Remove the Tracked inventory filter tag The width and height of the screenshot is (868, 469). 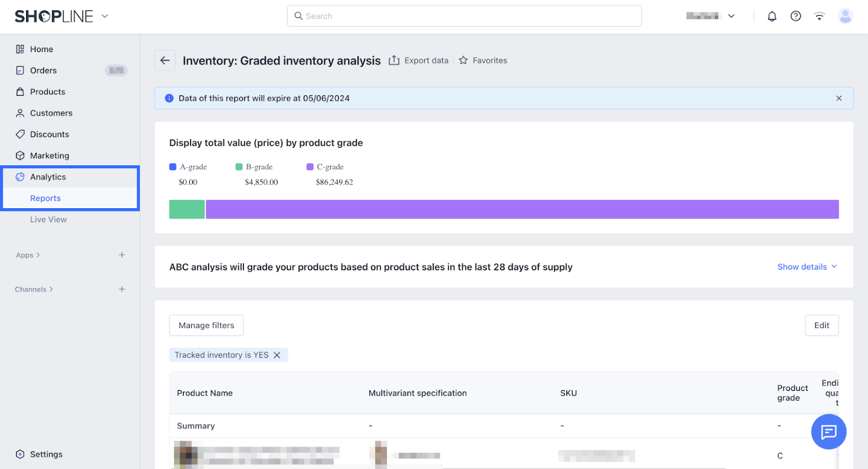click(277, 355)
